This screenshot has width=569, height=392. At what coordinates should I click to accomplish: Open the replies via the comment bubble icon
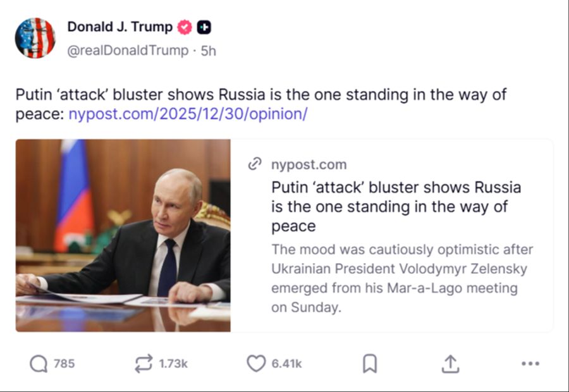pos(39,364)
